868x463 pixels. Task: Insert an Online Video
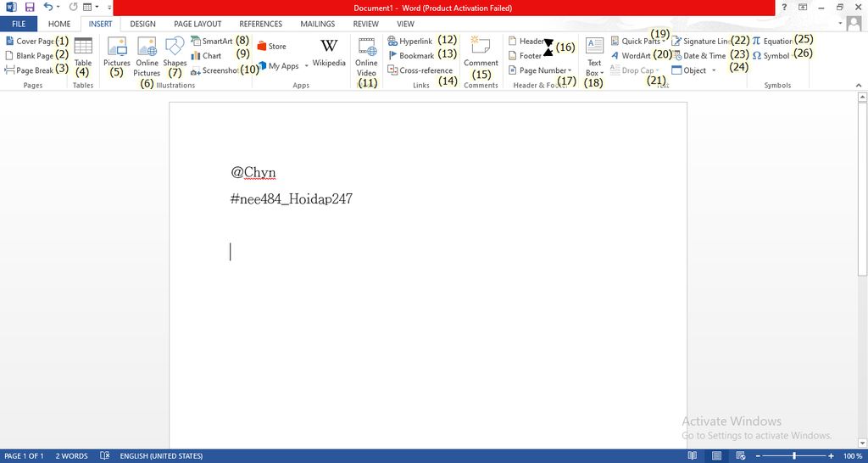coord(366,57)
